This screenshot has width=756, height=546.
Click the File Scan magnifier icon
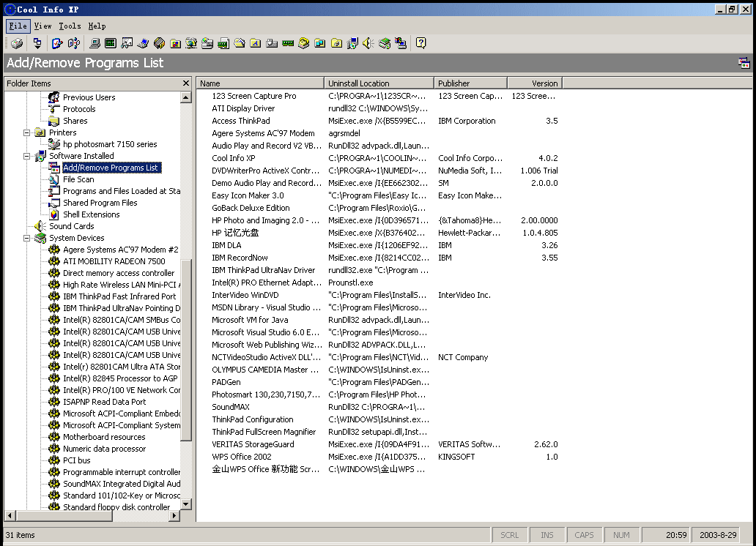54,179
